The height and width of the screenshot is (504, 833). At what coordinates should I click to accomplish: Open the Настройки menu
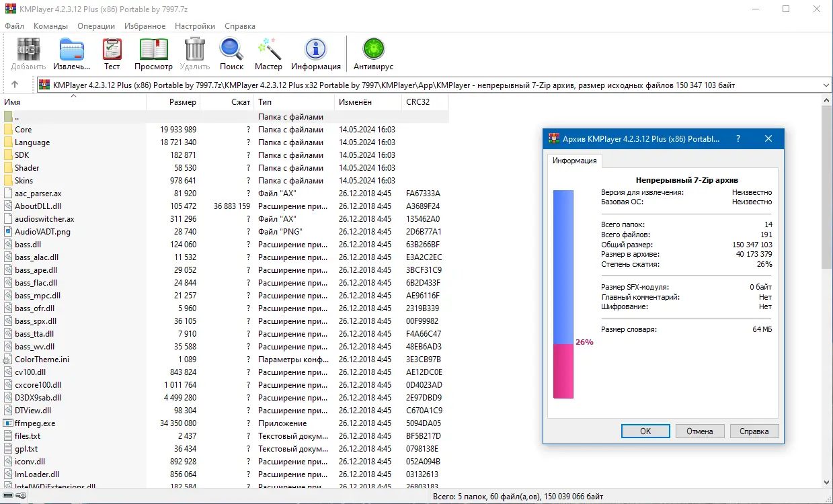tap(194, 26)
